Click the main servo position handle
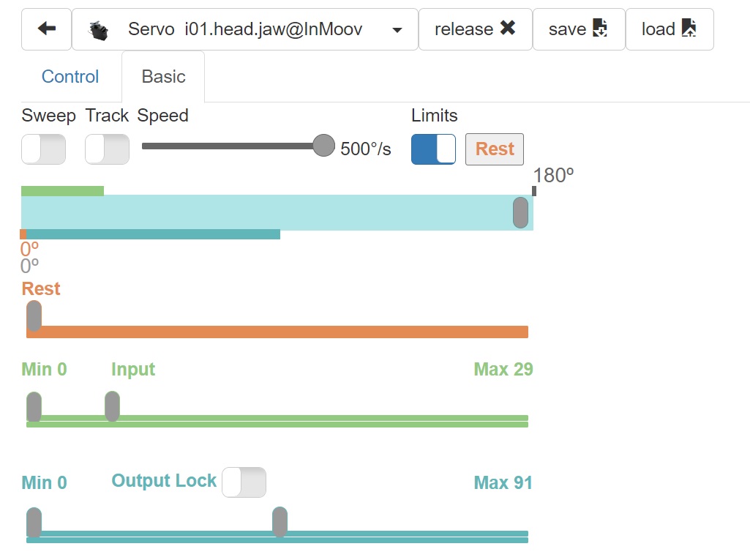The width and height of the screenshot is (750, 560). (x=520, y=212)
